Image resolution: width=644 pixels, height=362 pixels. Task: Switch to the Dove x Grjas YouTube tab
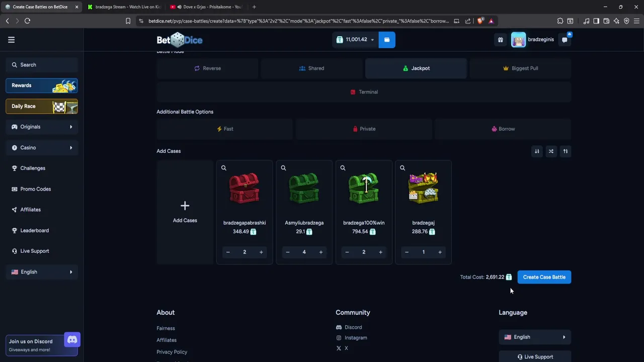[206, 7]
